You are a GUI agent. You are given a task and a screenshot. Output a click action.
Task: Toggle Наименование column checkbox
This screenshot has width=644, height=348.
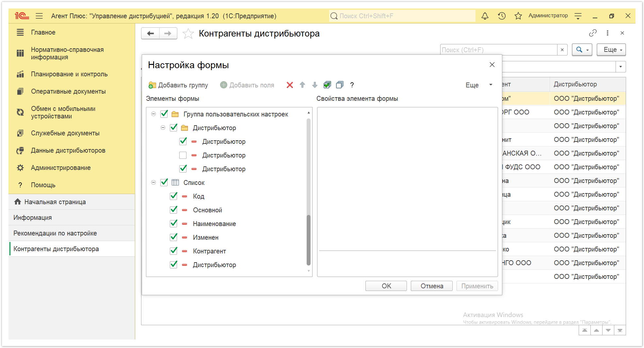[x=174, y=224]
